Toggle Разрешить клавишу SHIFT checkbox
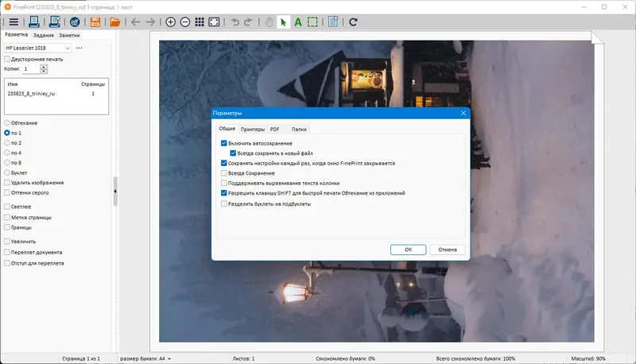 [224, 193]
